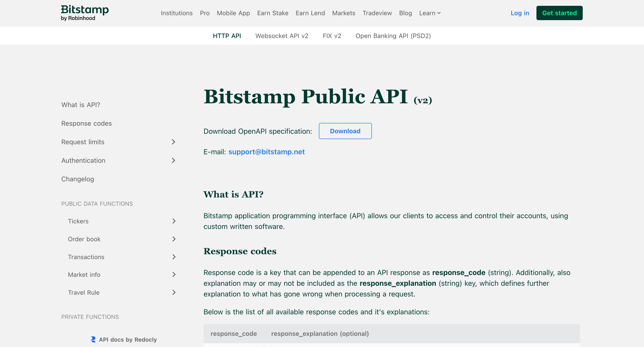Open the Pro navigation link
Image resolution: width=644 pixels, height=347 pixels.
(x=205, y=13)
